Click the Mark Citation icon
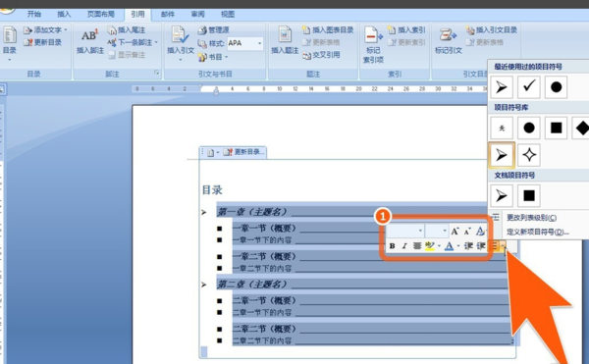This screenshot has width=589, height=364. tap(448, 35)
